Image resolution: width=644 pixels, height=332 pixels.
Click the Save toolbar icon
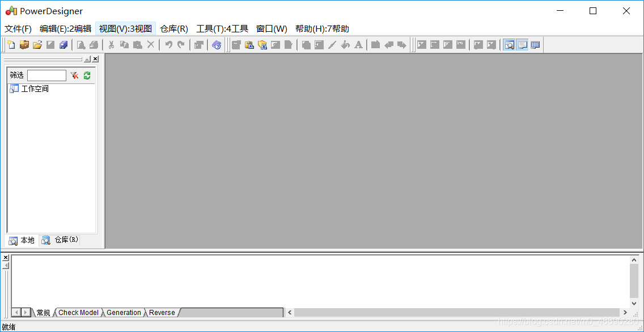click(x=50, y=45)
